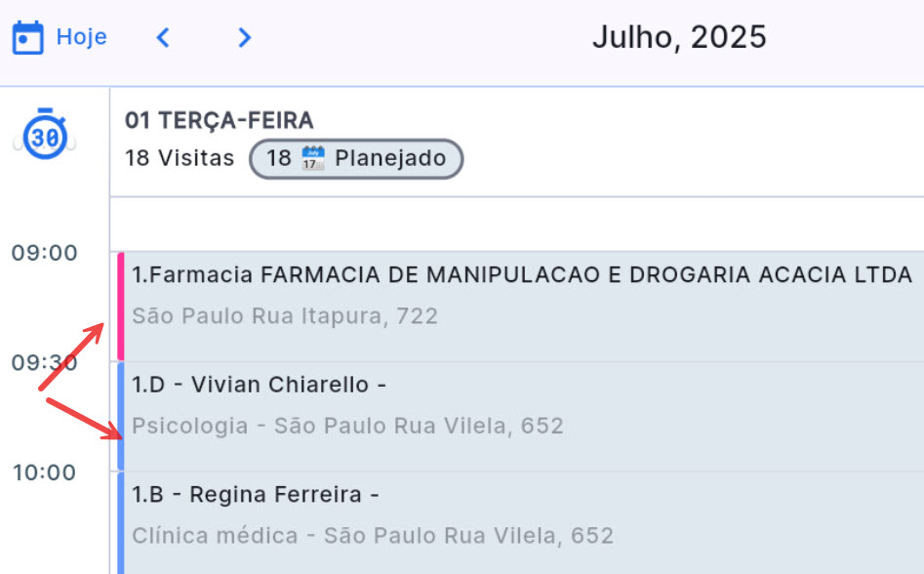924x574 pixels.
Task: Toggle the 18 Planejado filter chip
Action: point(356,158)
